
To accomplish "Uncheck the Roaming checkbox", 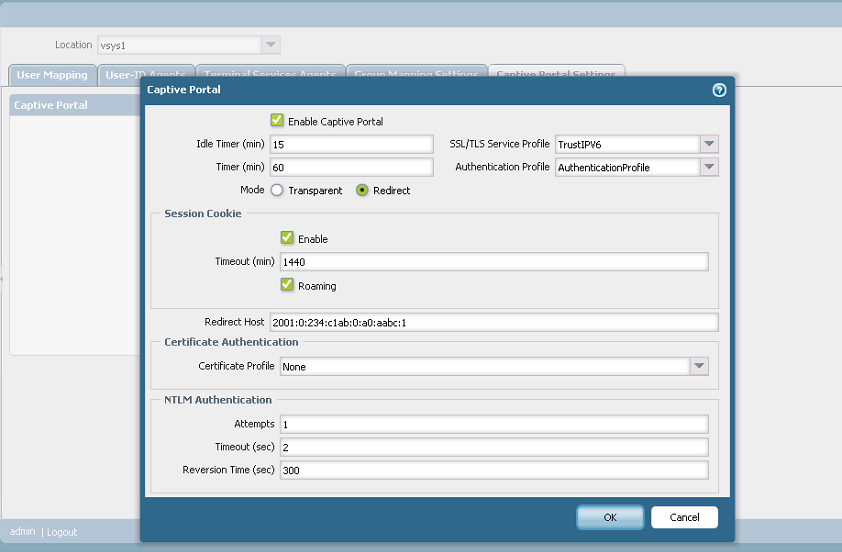I will (287, 285).
